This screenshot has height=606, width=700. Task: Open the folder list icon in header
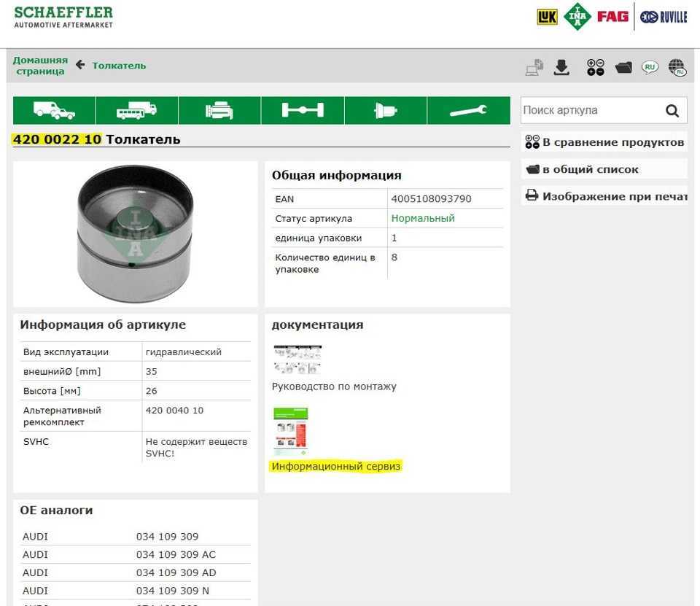pos(623,68)
